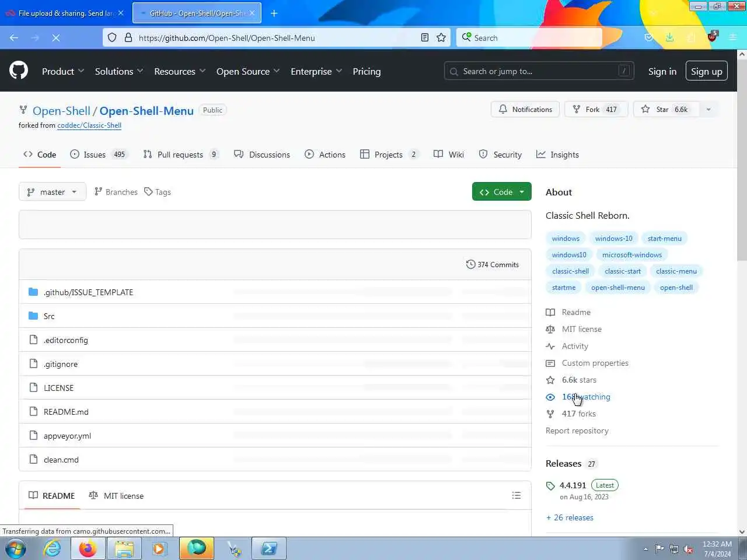The width and height of the screenshot is (747, 560).
Task: Open Windows Explorer from the taskbar
Action: 124,549
